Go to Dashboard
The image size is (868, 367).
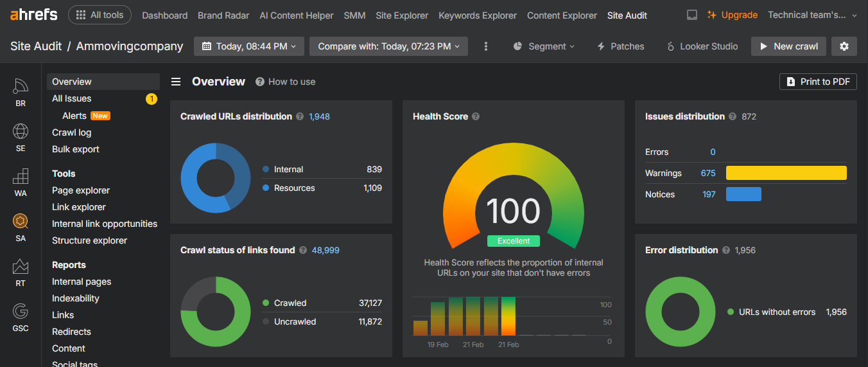tap(165, 15)
